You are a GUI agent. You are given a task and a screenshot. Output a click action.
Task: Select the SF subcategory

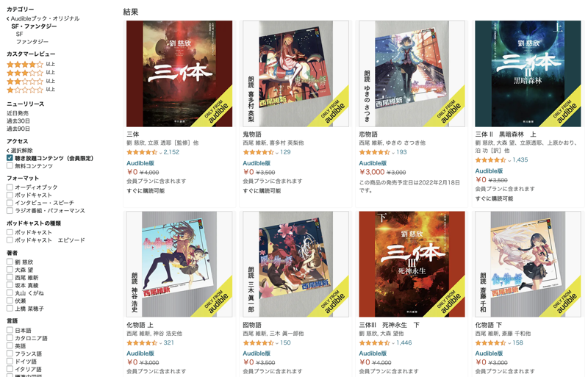[20, 34]
